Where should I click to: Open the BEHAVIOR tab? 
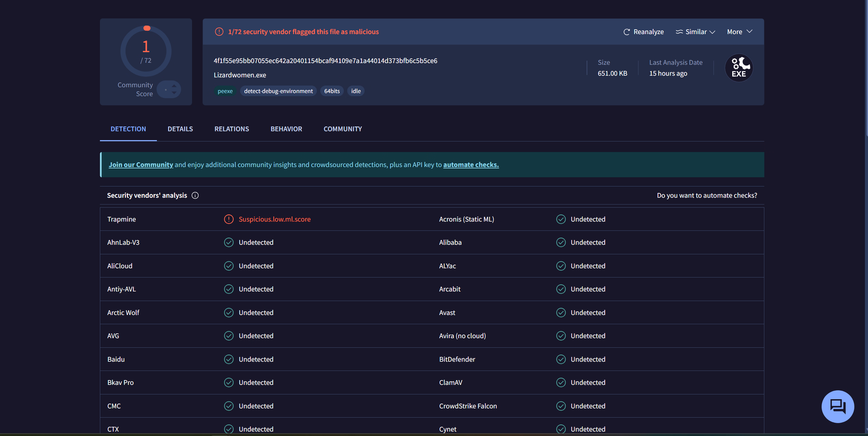[286, 129]
